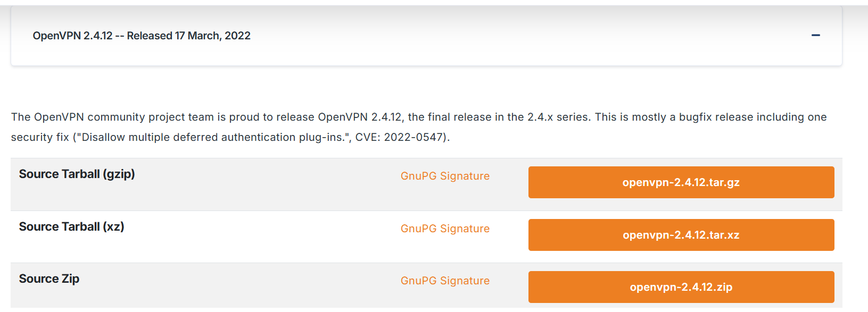Open GnuPG Signature for Source Zip
Image resolution: width=868 pixels, height=312 pixels.
point(445,281)
